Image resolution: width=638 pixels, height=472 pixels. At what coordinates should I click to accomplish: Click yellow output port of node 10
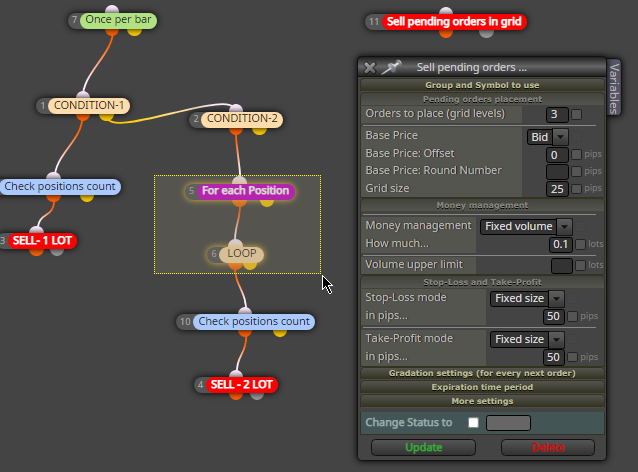[280, 332]
